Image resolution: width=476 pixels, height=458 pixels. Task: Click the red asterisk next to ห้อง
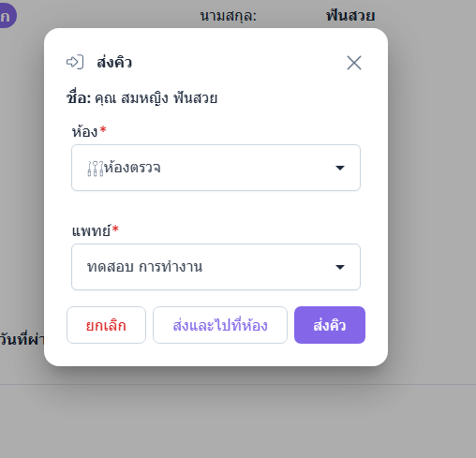[103, 129]
